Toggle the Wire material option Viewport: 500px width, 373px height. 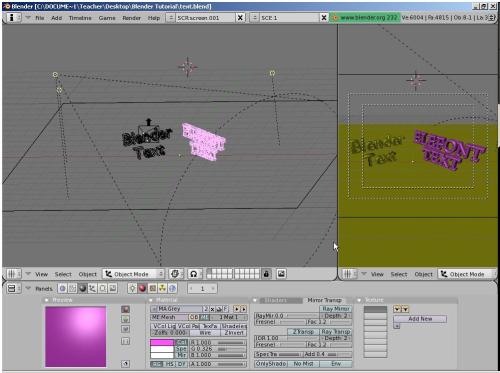click(x=205, y=332)
